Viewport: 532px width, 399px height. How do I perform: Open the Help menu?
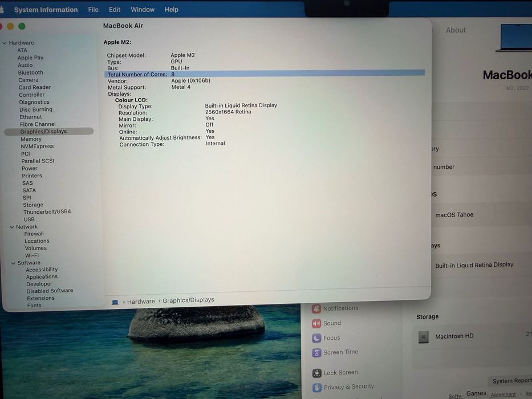point(171,10)
